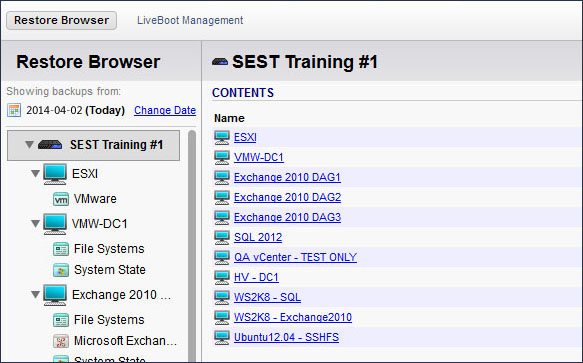The height and width of the screenshot is (363, 583).
Task: Open the Exchange 2010 DAG1 link
Action: point(287,177)
